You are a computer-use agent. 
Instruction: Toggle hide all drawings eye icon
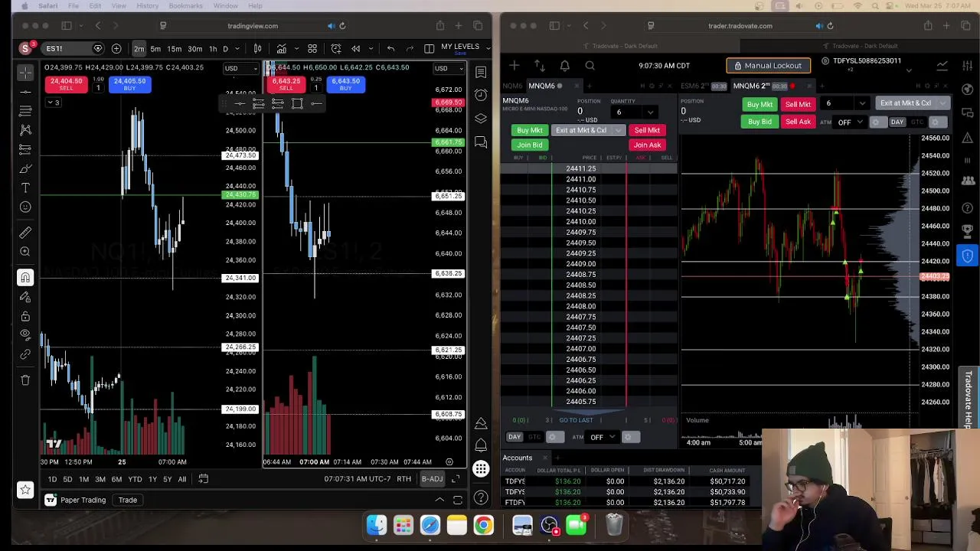(x=25, y=334)
